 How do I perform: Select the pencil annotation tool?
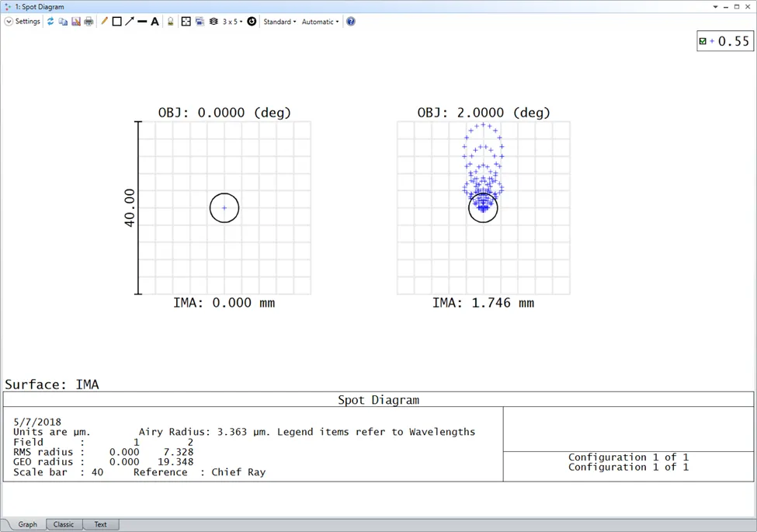point(104,22)
